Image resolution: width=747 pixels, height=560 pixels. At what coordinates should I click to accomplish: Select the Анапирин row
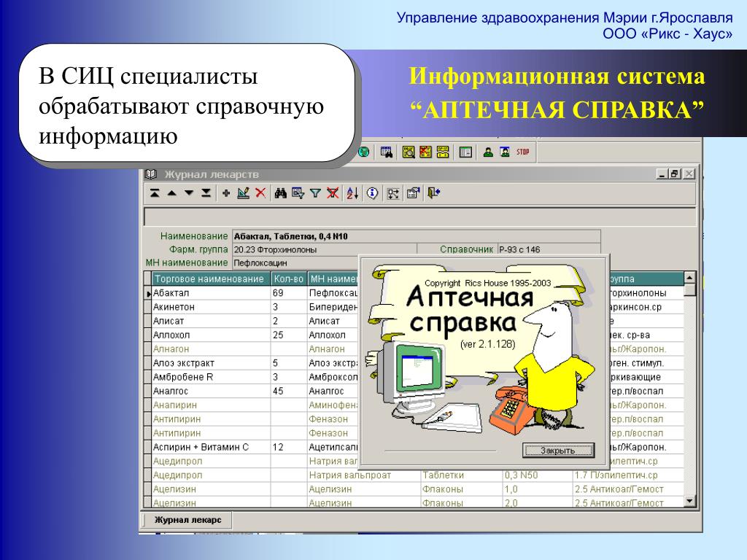point(252,405)
